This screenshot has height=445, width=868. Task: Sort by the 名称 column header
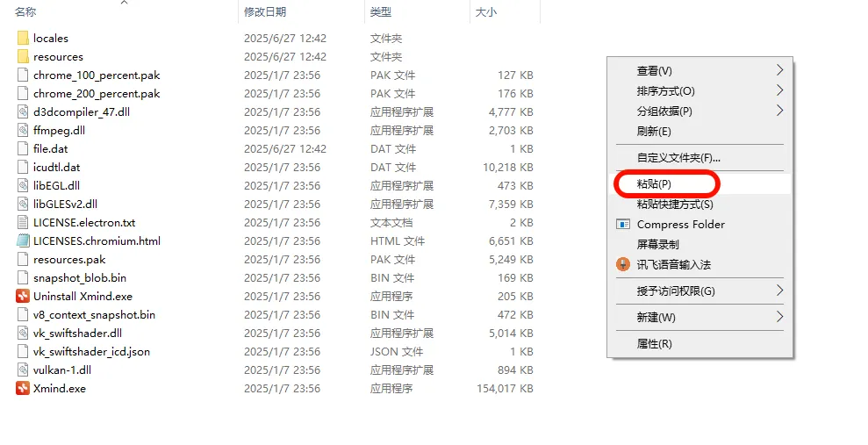pos(25,11)
